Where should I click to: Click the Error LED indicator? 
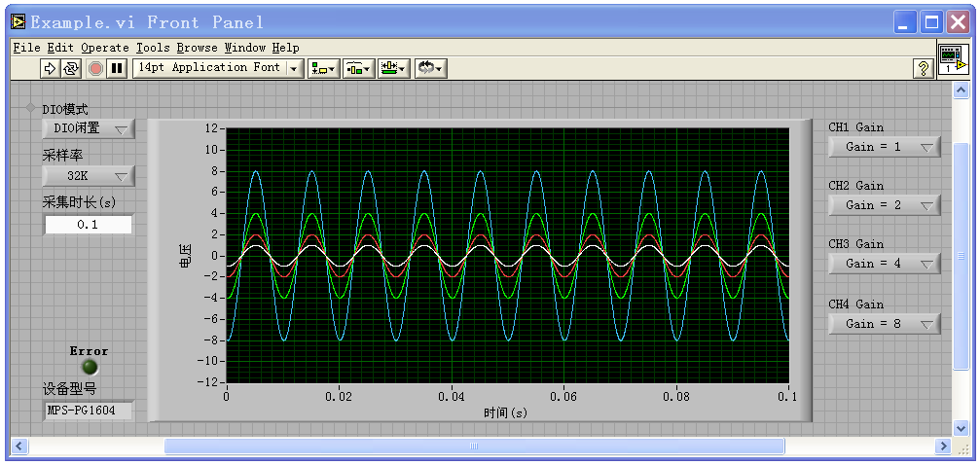click(90, 367)
